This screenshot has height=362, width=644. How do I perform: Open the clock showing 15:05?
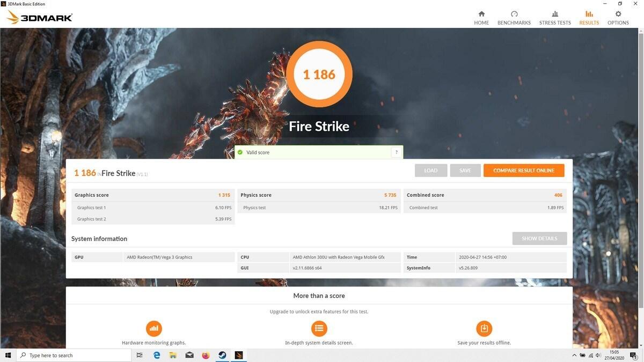click(x=614, y=355)
